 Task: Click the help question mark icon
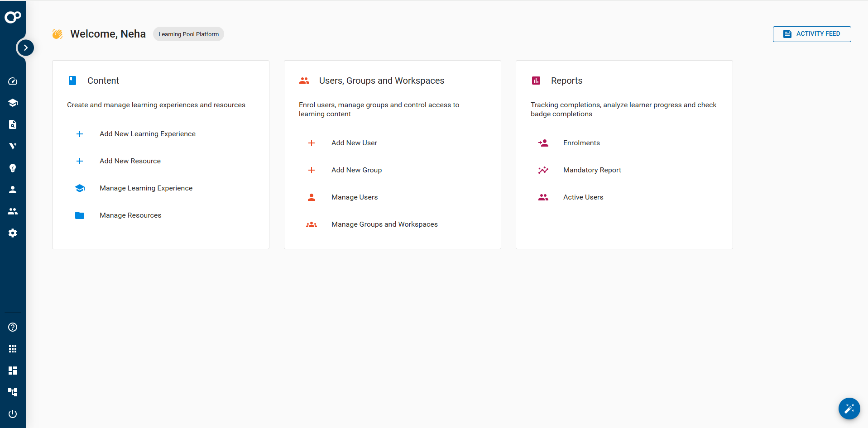tap(13, 327)
